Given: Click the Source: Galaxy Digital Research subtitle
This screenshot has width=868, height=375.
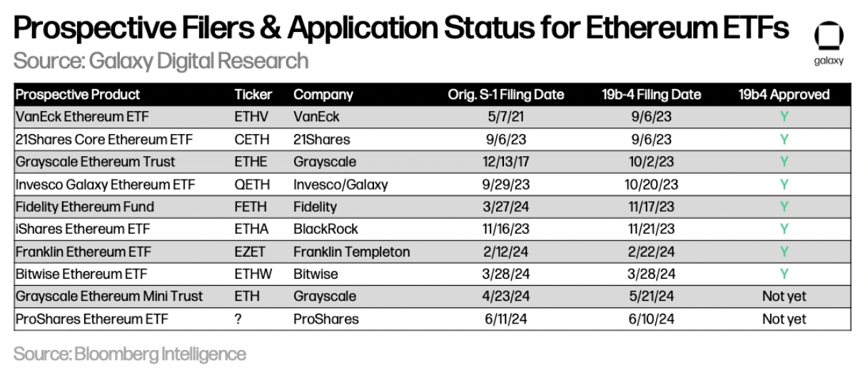Looking at the screenshot, I should (161, 61).
